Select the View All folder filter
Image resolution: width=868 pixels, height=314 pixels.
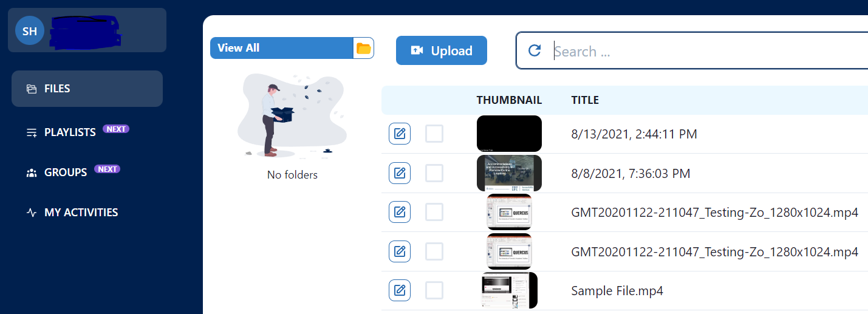pyautogui.click(x=281, y=48)
